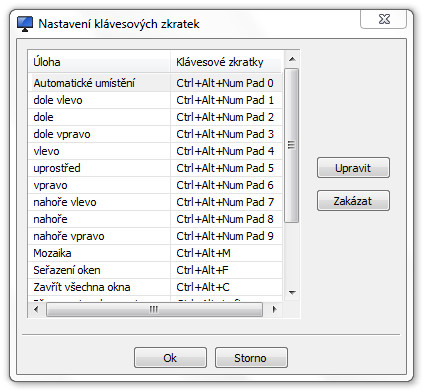
Task: Click the vertical scrollbar thumb
Action: pos(292,145)
